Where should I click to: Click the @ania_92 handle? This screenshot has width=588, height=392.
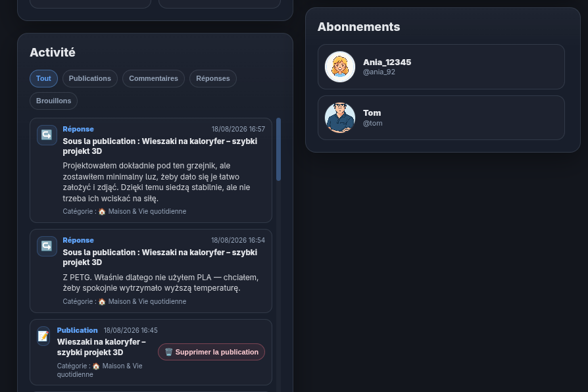tap(379, 72)
